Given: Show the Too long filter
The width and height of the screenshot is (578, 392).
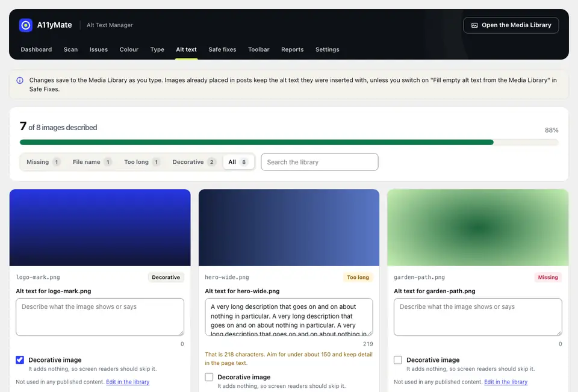Looking at the screenshot, I should pyautogui.click(x=142, y=162).
